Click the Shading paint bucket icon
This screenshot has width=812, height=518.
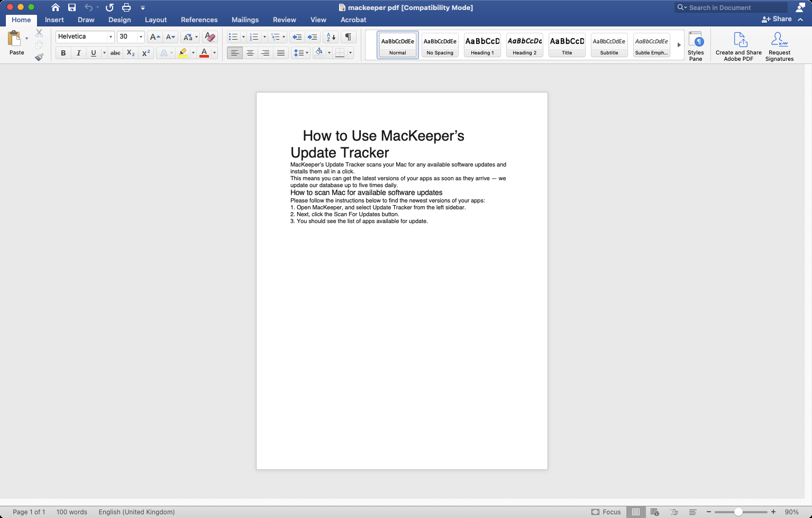tap(319, 53)
